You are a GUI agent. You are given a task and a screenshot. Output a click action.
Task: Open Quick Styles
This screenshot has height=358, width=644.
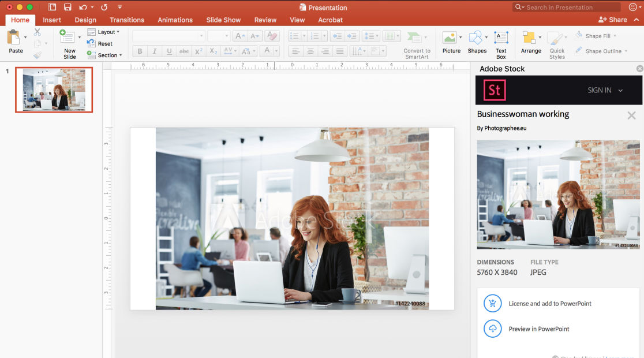[x=557, y=44]
